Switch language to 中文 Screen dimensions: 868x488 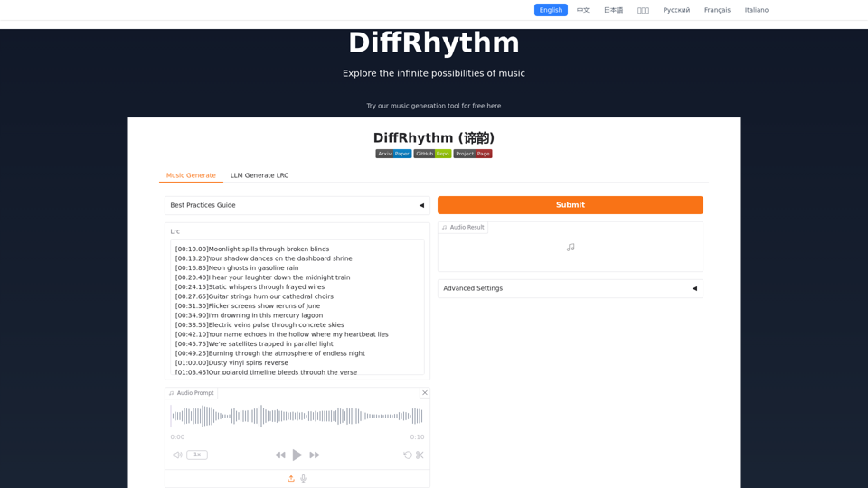pos(583,10)
